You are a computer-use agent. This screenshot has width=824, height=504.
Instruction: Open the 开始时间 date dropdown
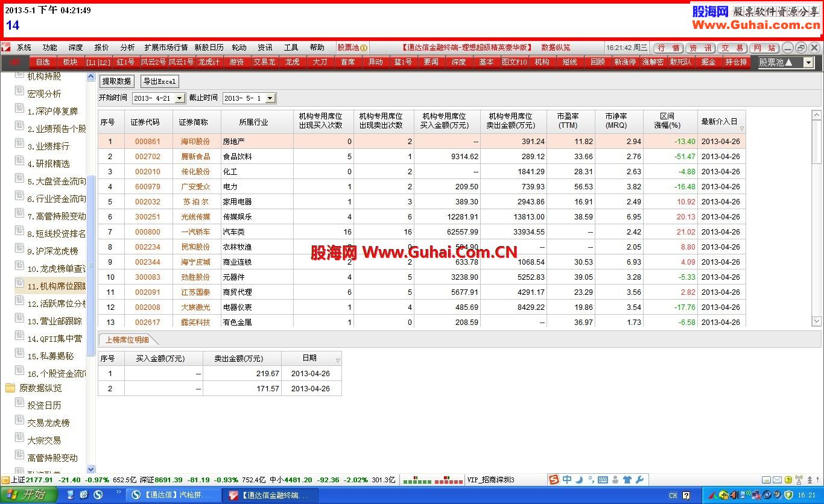(x=179, y=98)
